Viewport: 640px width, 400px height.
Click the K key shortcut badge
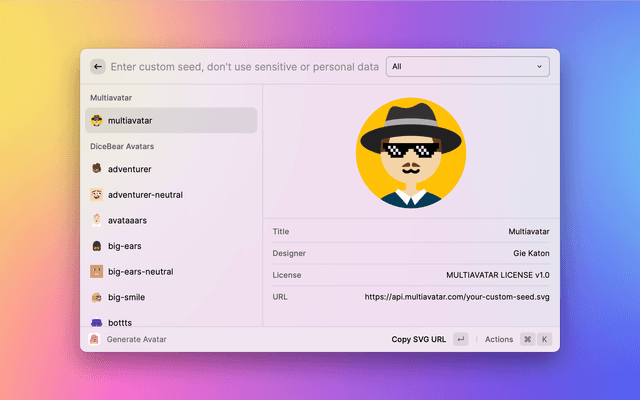pyautogui.click(x=545, y=339)
